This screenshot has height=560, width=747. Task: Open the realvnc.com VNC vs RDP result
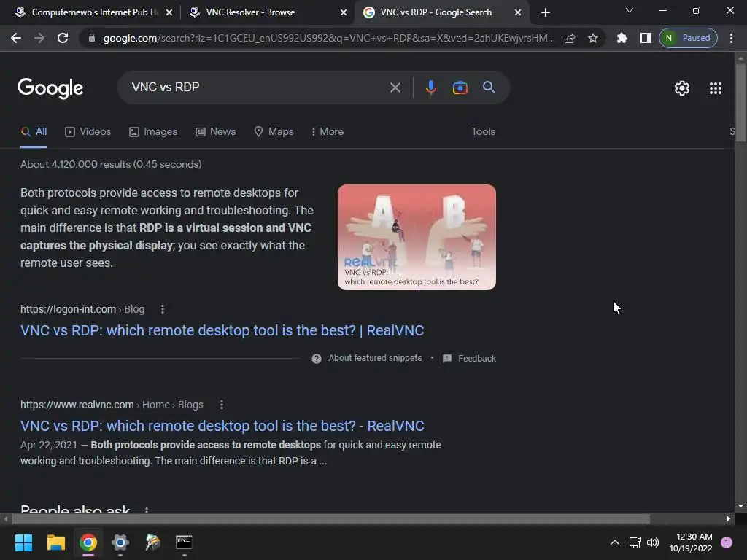[x=222, y=426]
